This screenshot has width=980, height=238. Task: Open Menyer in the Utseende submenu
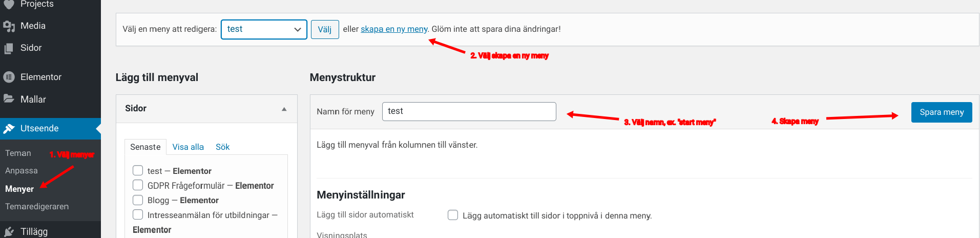click(19, 189)
